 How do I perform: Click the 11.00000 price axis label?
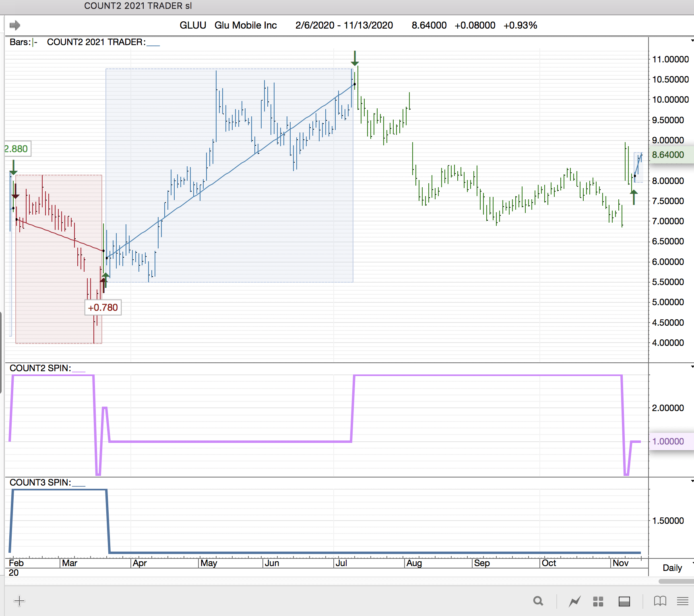pos(670,60)
